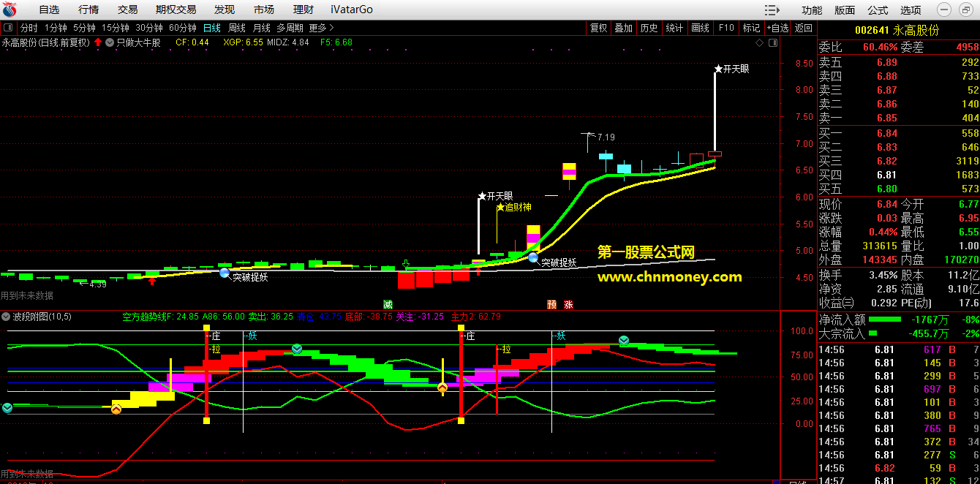Viewport: 980px width, 484px height.
Task: Select the 日线 period tab
Action: tap(212, 28)
